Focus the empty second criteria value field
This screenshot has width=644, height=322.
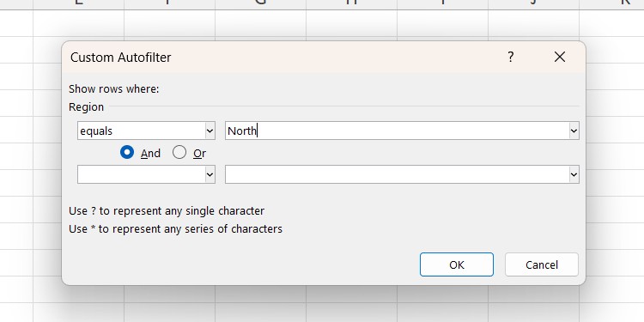click(x=397, y=175)
